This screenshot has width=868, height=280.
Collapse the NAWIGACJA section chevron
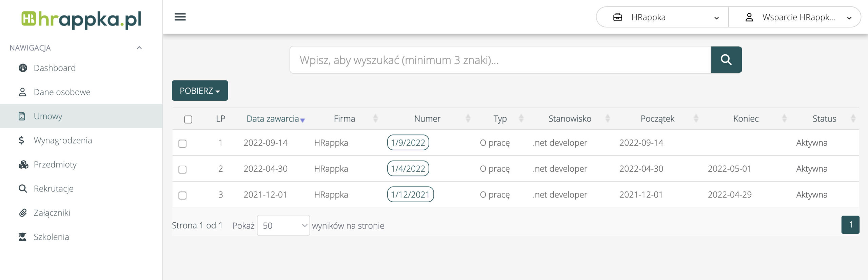coord(139,48)
